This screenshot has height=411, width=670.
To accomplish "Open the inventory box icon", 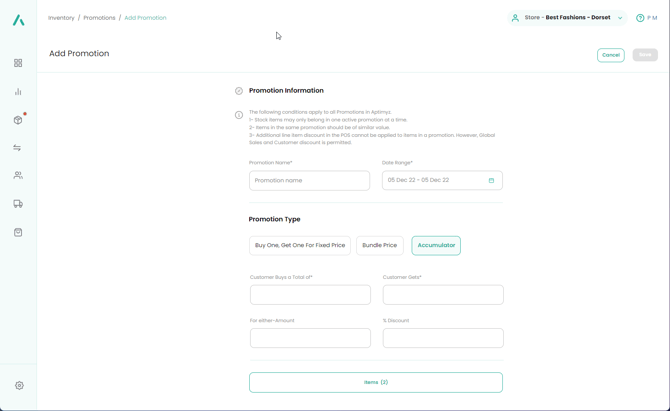I will (x=18, y=120).
